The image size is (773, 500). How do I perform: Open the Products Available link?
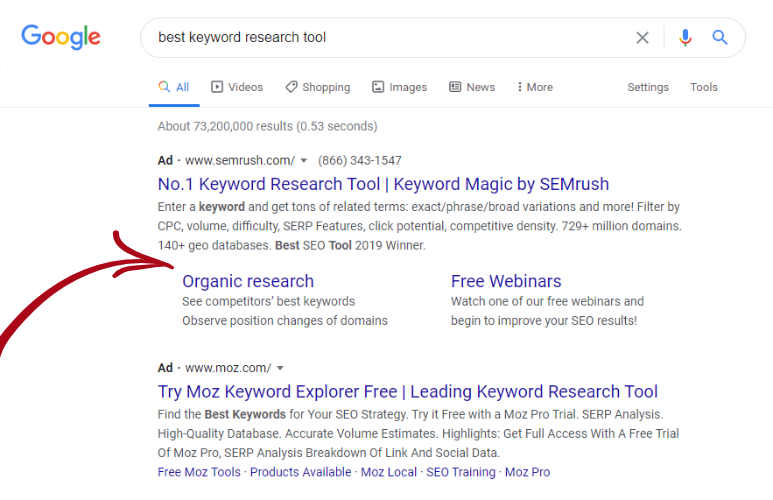pyautogui.click(x=301, y=472)
